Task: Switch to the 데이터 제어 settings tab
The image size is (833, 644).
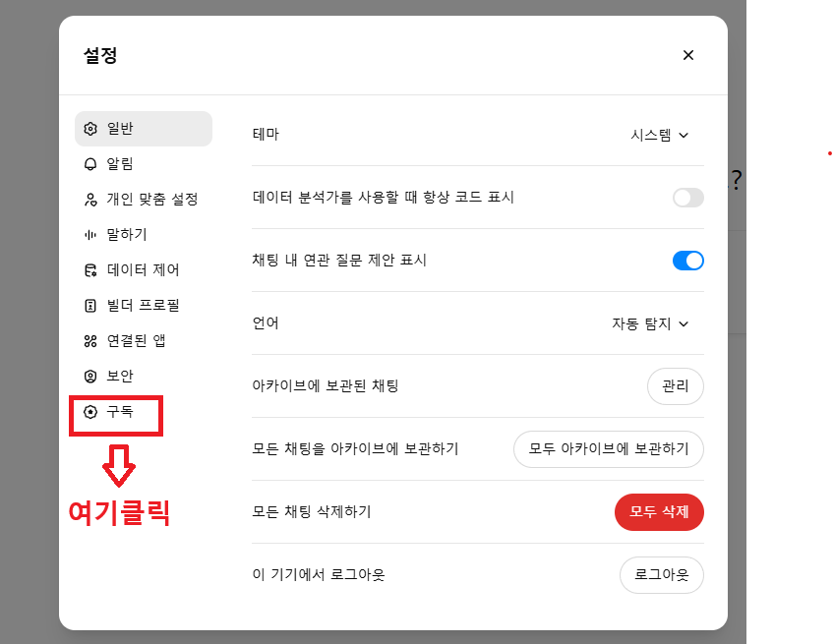Action: [144, 270]
